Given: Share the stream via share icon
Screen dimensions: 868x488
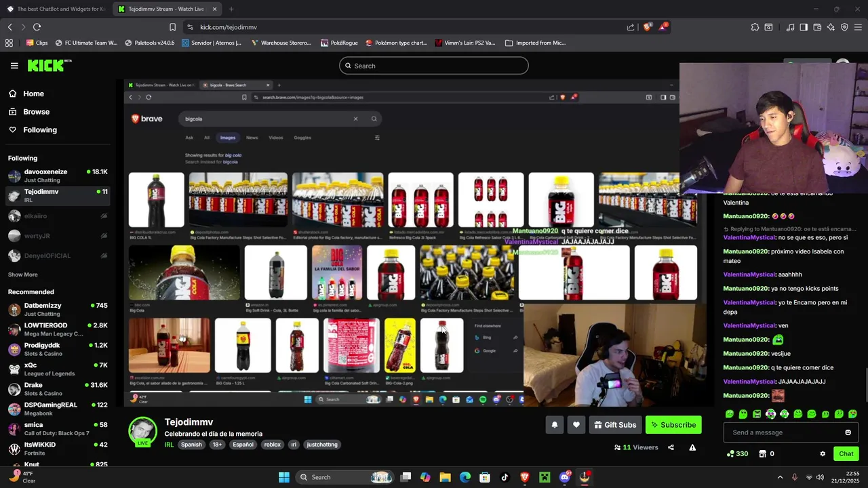Looking at the screenshot, I should 671,447.
